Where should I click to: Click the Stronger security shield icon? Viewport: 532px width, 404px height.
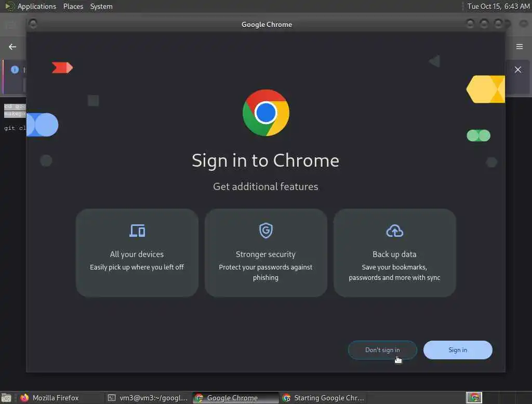click(x=266, y=231)
